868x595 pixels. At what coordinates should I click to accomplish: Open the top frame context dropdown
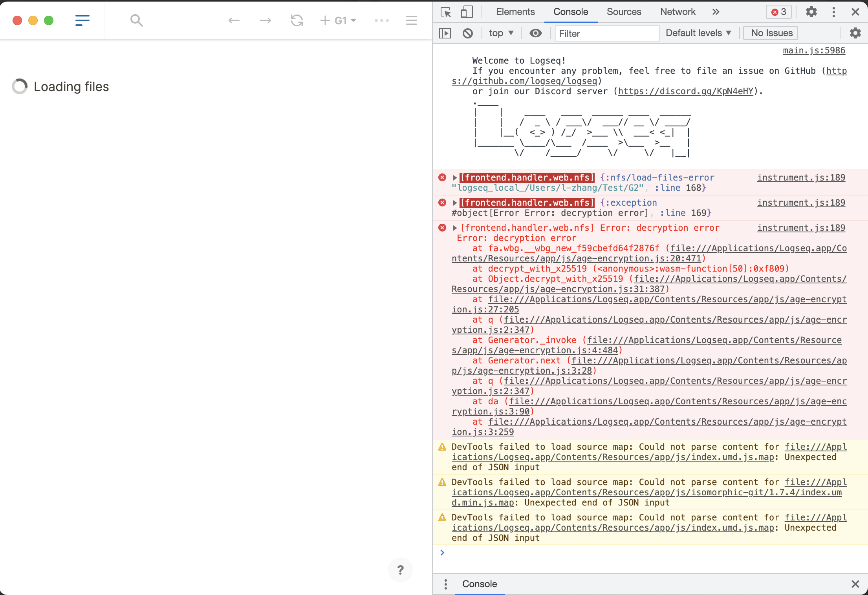pos(500,33)
